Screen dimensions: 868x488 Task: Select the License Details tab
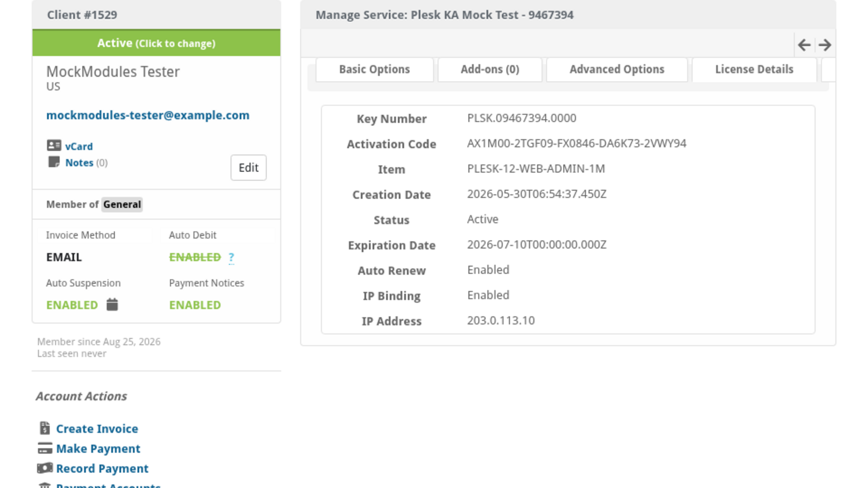(x=754, y=70)
